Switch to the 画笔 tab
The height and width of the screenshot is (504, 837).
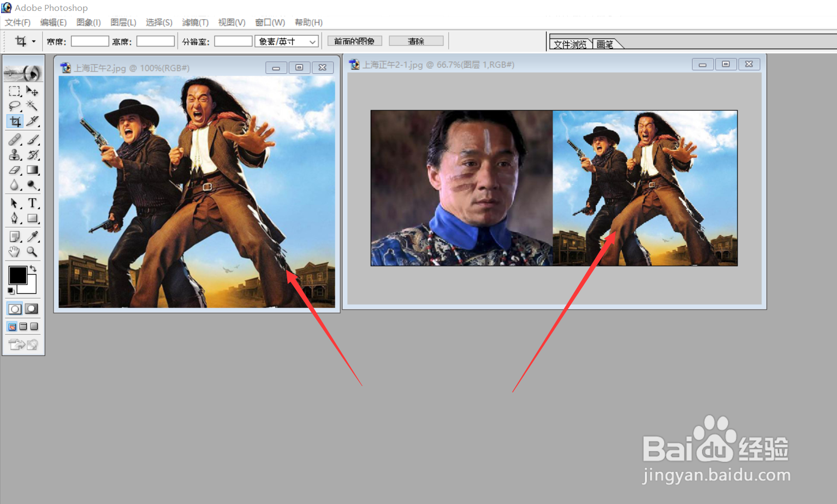click(605, 44)
